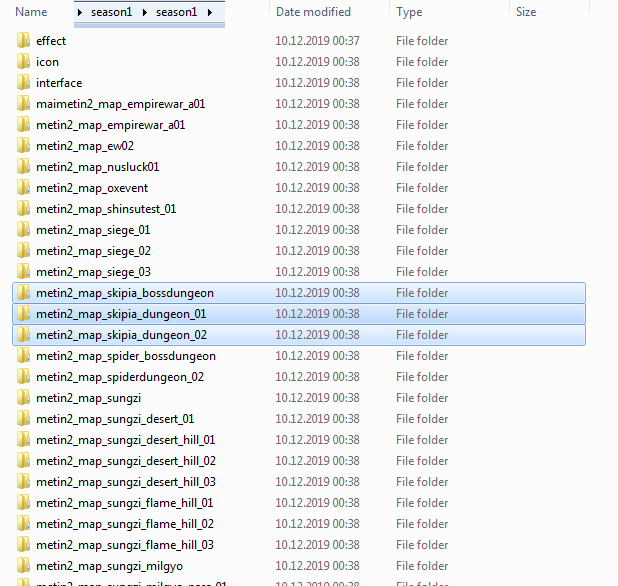
Task: Click the metin2_map_sungzi_desert_hill_02 folder icon
Action: click(23, 461)
